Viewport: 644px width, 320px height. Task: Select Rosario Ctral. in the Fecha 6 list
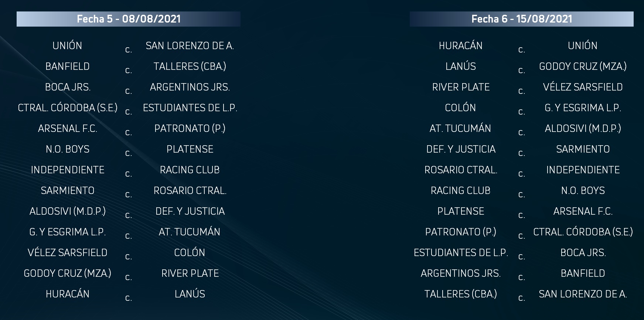(460, 170)
